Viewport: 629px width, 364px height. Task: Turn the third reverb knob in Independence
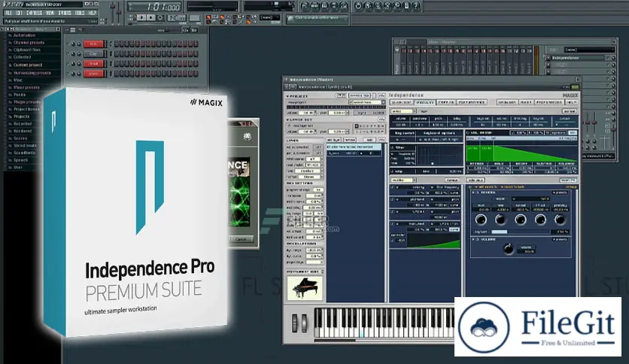[x=521, y=220]
